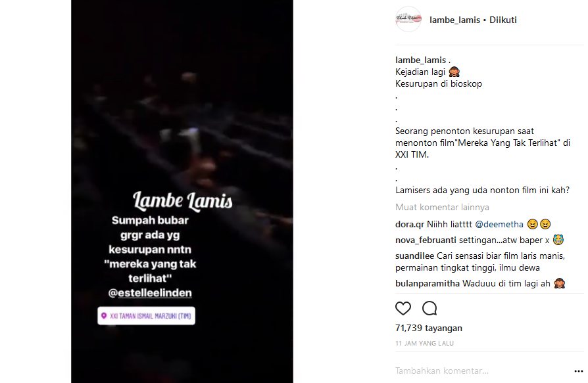The width and height of the screenshot is (588, 383).
Task: Visit nova_februanti commenter profile
Action: pyautogui.click(x=426, y=240)
